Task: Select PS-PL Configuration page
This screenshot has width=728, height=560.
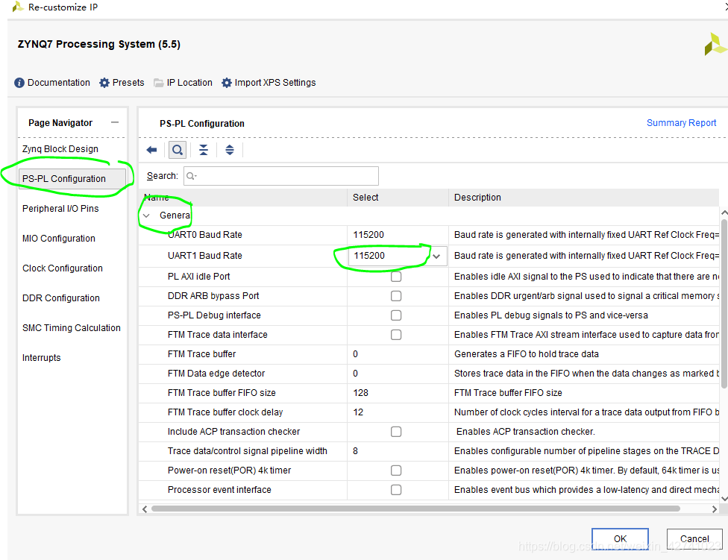Action: click(x=72, y=179)
